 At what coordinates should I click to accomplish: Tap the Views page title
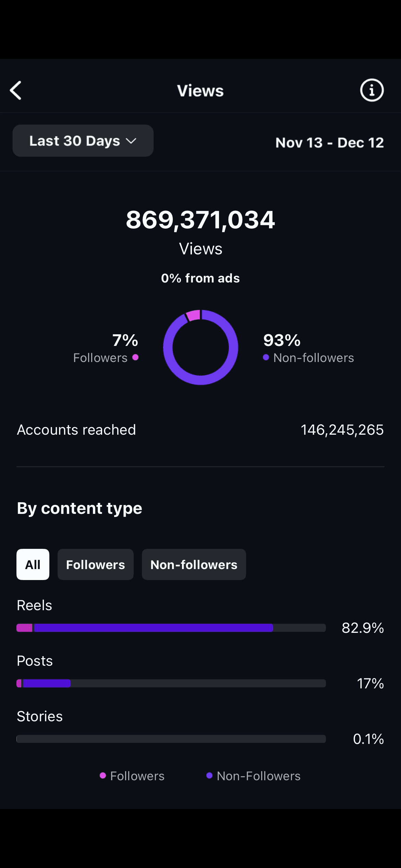click(200, 91)
